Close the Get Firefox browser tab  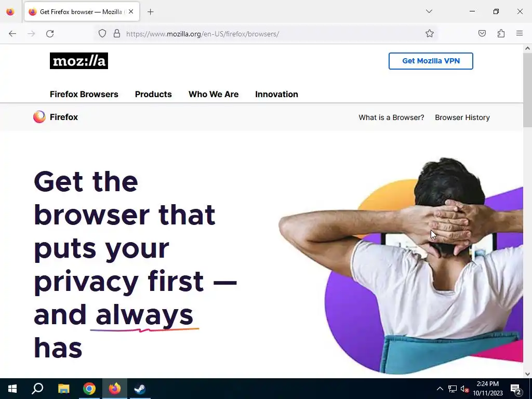tap(131, 11)
